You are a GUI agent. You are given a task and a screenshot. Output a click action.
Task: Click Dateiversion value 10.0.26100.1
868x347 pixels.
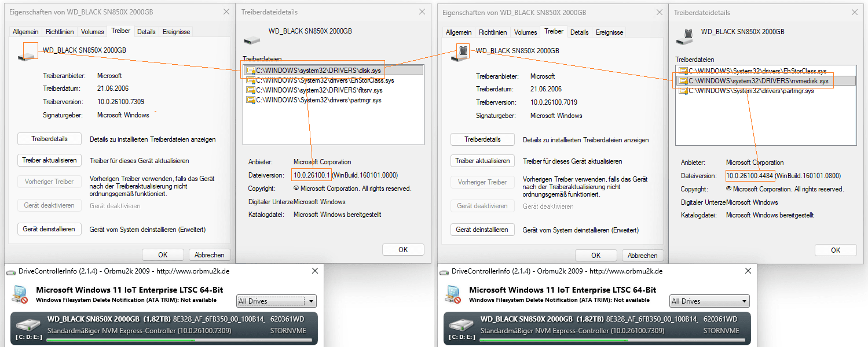coord(312,175)
